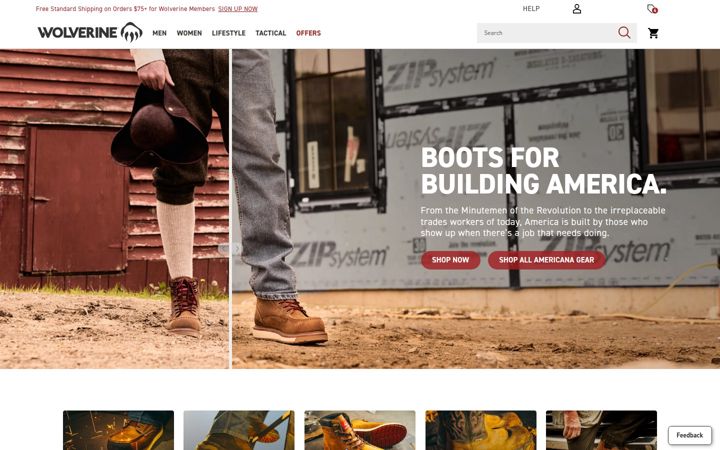Open the wishlist tag icon with red badge
Screen dimensions: 720x450
652,9
